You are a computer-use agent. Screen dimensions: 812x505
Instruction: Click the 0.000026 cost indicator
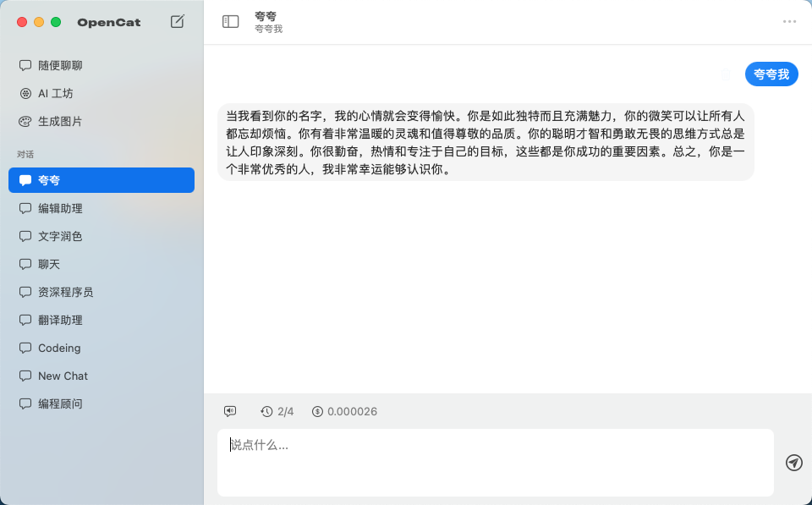click(344, 411)
